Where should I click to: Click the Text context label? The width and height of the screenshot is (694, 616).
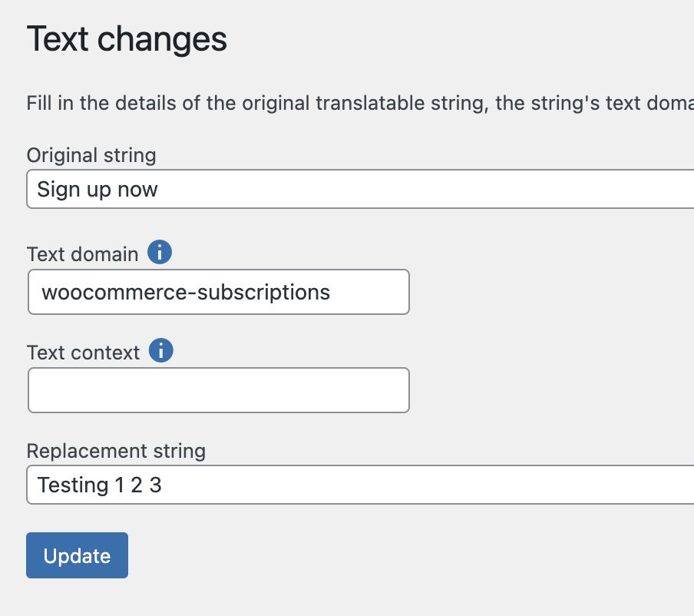point(82,352)
